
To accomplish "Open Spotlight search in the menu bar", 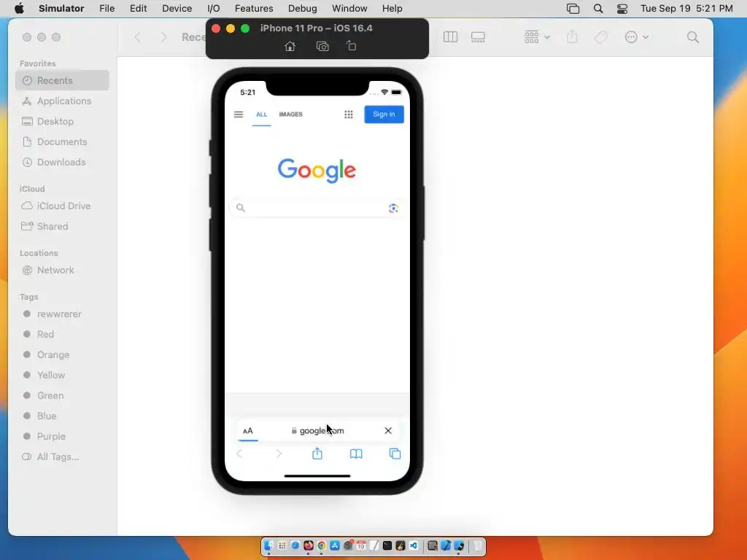I will click(x=598, y=9).
